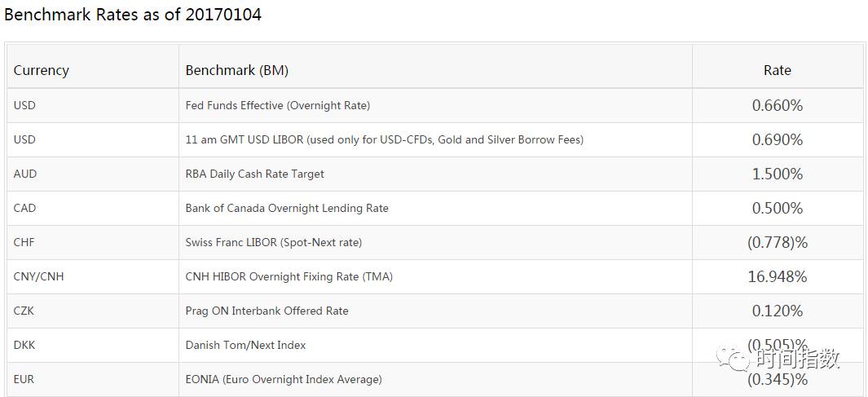Image resolution: width=868 pixels, height=397 pixels.
Task: Click Bank of Canada Overnight Lending Rate
Action: click(x=287, y=208)
